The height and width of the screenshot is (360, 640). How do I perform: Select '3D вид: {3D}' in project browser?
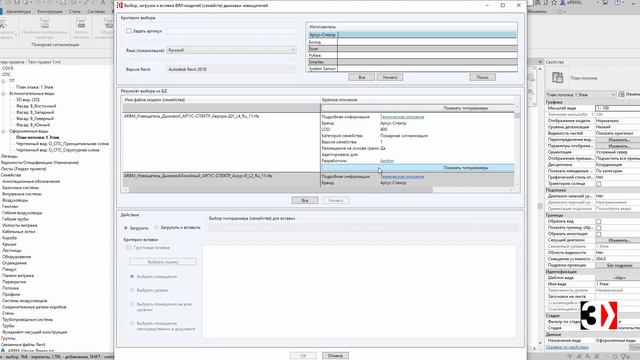28,100
